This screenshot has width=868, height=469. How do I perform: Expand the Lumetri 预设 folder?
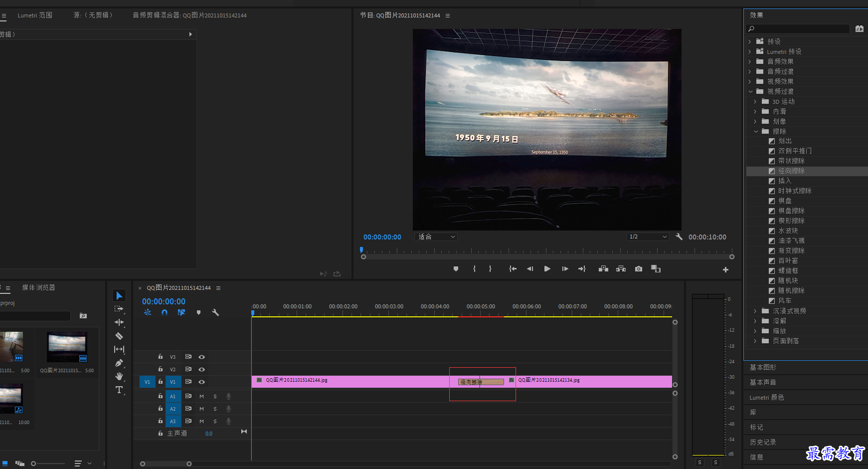(x=749, y=51)
